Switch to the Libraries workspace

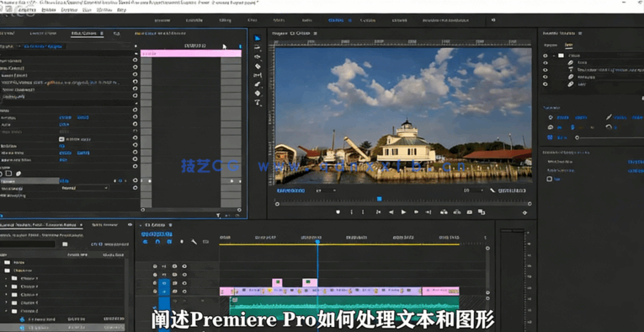[x=399, y=20]
